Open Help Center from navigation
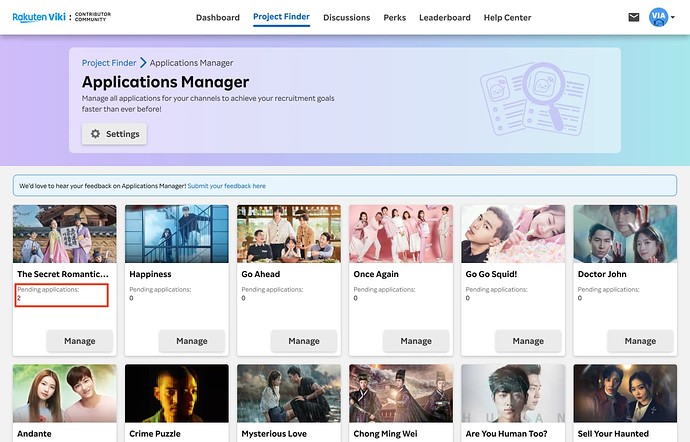This screenshot has height=442, width=690. [508, 18]
